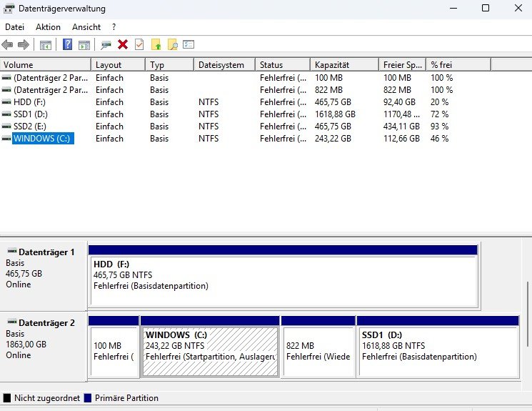Click the Properties checkmark sheet icon
Viewport: 532px width, 411px height.
(139, 44)
